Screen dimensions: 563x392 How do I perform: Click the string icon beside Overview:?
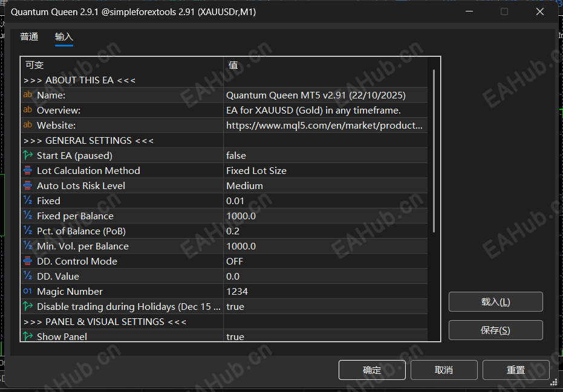[28, 110]
